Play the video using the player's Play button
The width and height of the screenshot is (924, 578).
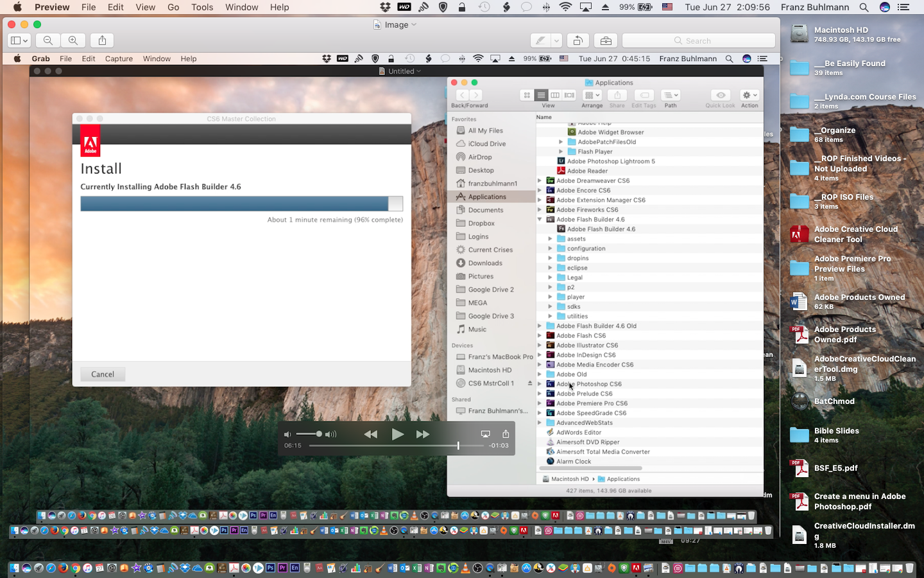(x=397, y=434)
